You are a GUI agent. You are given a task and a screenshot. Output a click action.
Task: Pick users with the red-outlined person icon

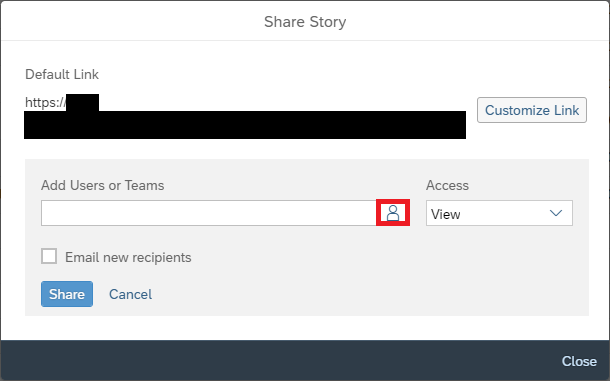[x=393, y=213]
